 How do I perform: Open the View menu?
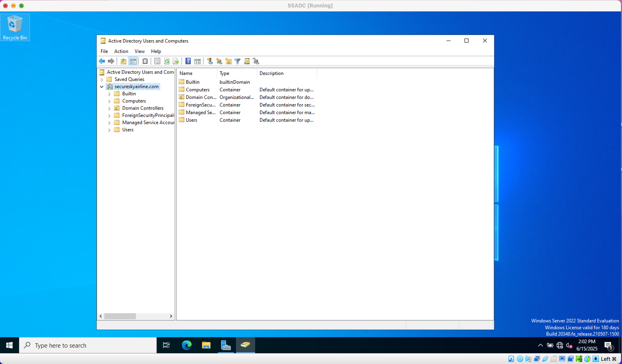coord(139,51)
